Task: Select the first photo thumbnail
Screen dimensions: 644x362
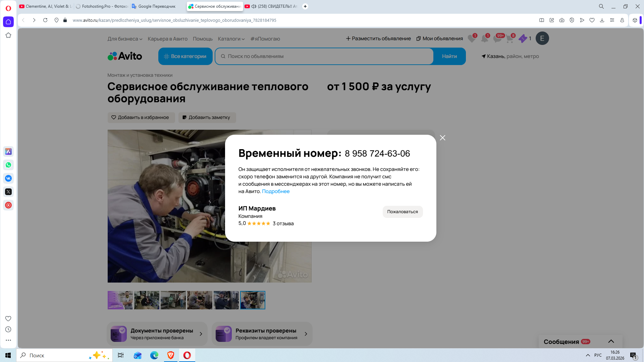Action: point(120,300)
